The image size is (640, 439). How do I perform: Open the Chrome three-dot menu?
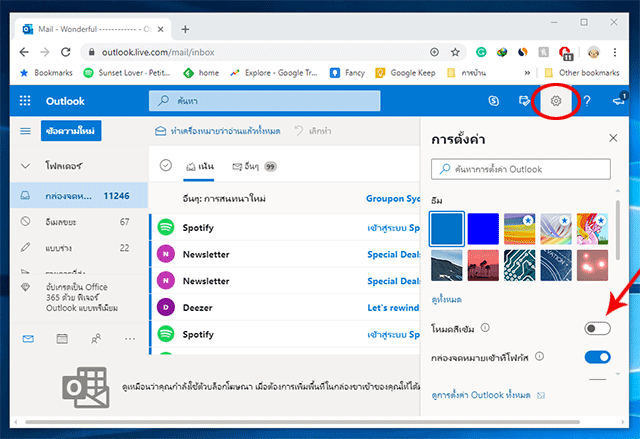(615, 52)
